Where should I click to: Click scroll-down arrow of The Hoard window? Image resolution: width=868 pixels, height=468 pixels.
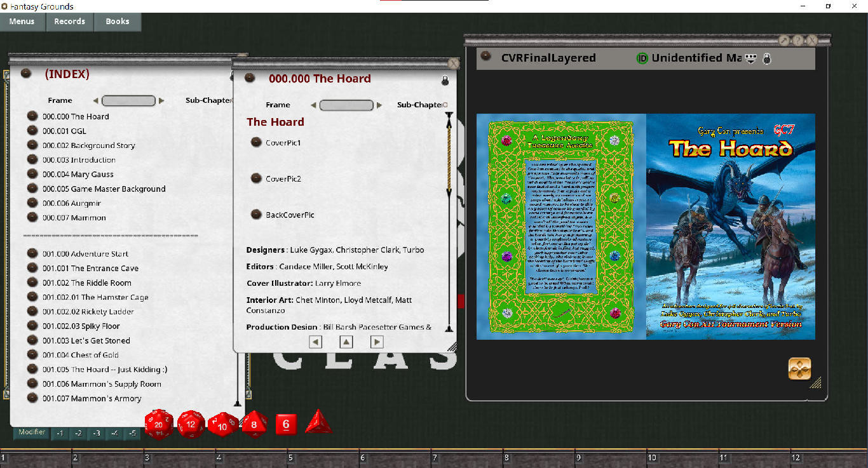coord(449,328)
